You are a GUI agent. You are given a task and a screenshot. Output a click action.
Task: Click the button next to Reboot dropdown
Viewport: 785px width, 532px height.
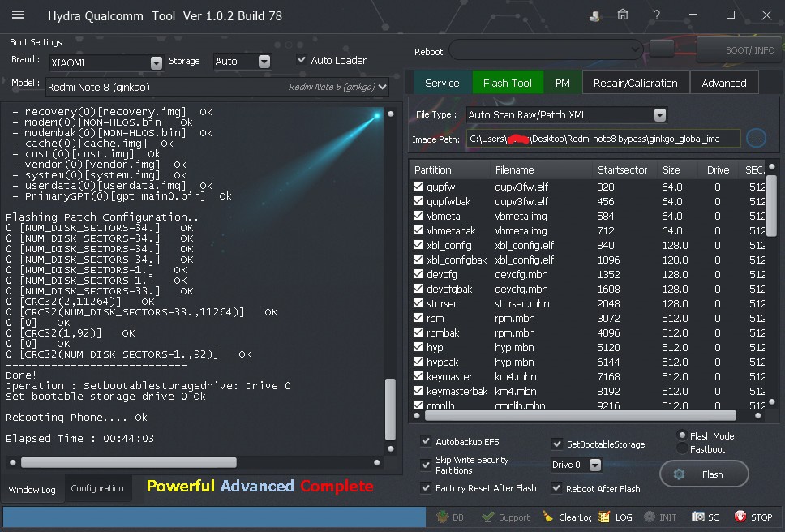662,49
